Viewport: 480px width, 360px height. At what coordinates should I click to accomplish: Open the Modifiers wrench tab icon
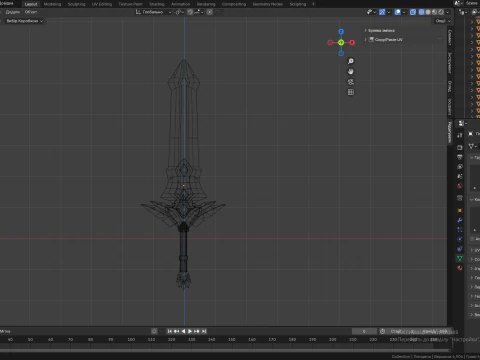(460, 220)
